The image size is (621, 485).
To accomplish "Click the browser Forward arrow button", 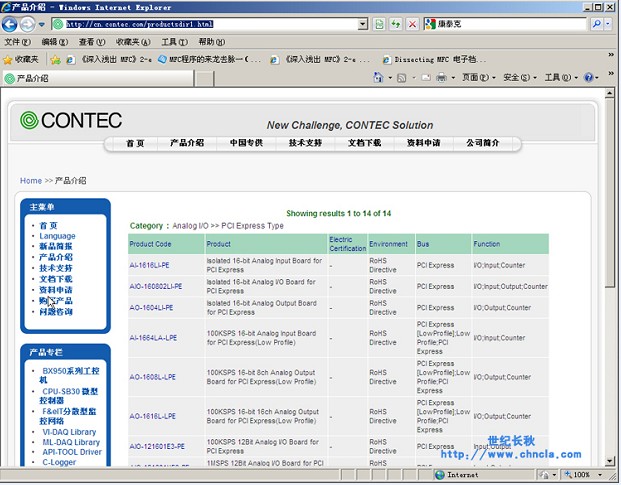I will (x=27, y=25).
